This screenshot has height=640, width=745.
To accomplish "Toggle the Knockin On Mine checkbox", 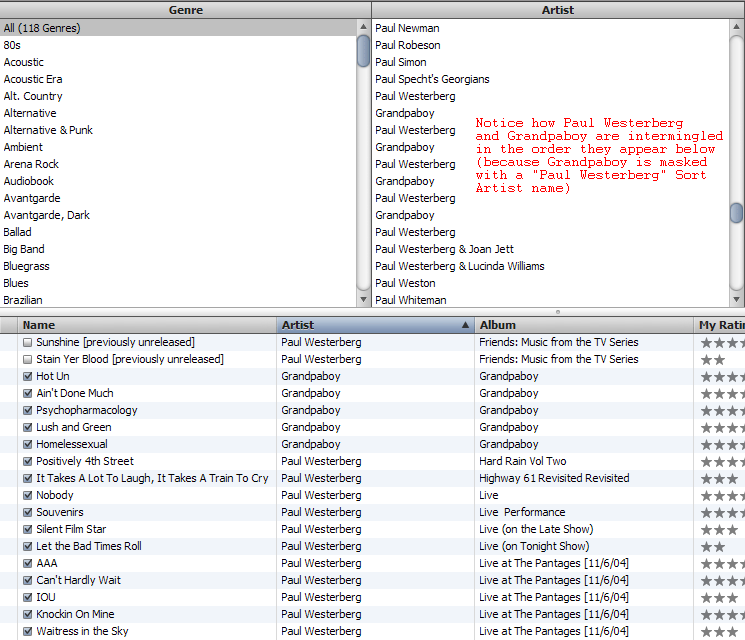I will click(28, 614).
